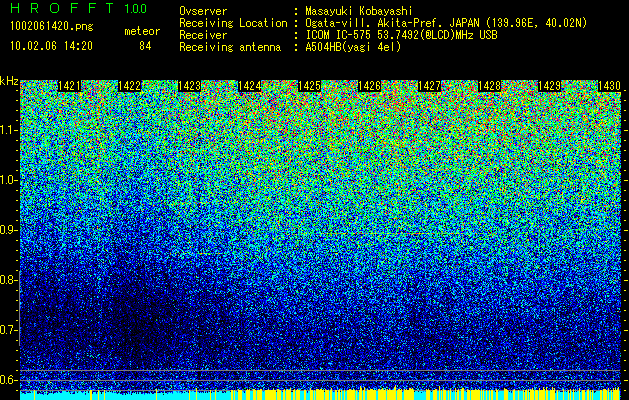
Task: Click the 1422 time marker
Action: pyautogui.click(x=130, y=86)
